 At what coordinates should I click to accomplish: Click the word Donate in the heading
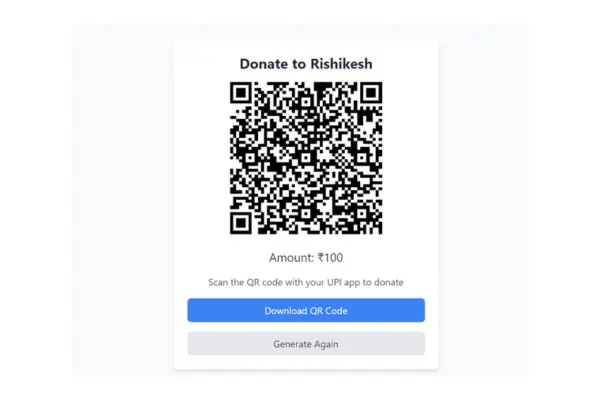[264, 64]
